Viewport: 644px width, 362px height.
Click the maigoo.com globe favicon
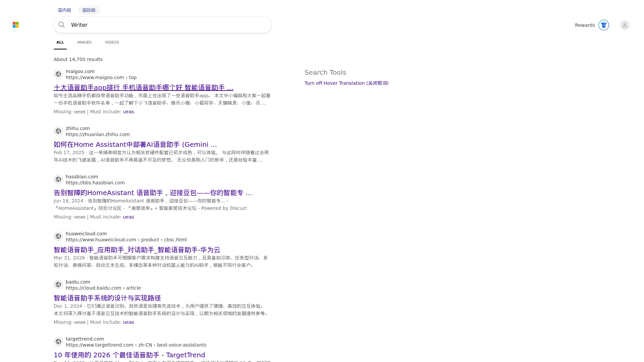(58, 74)
